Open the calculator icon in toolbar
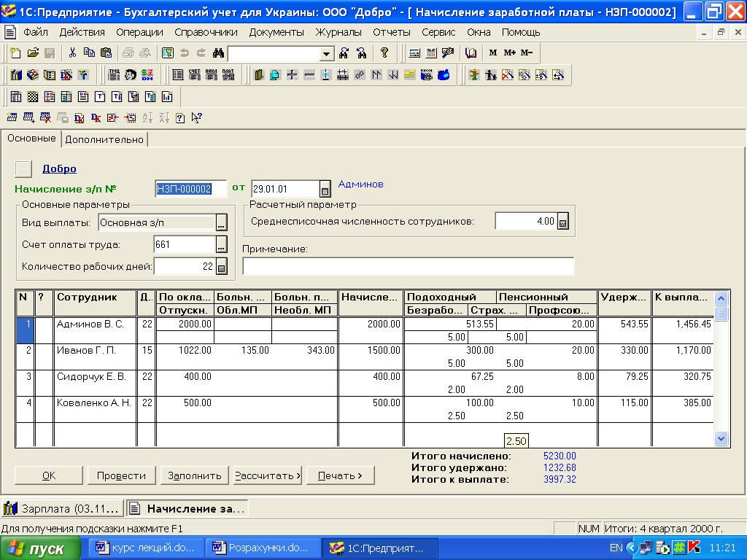Viewport: 747px width, 560px height. [414, 53]
